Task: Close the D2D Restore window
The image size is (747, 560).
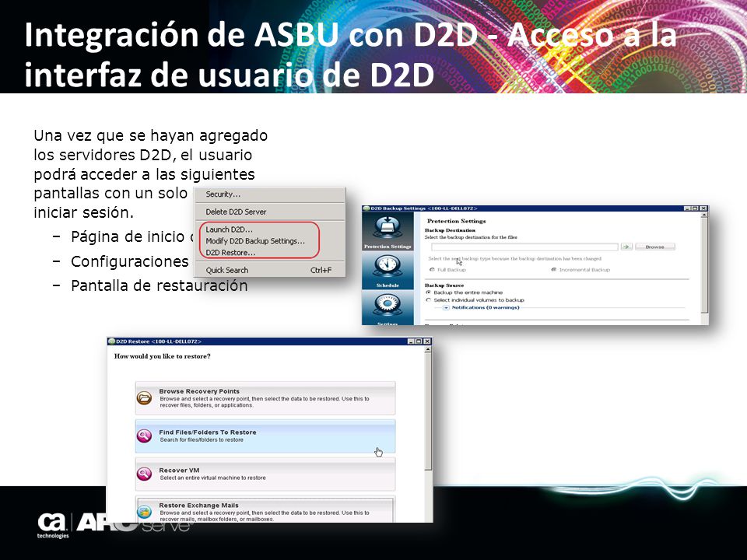Action: 427,341
